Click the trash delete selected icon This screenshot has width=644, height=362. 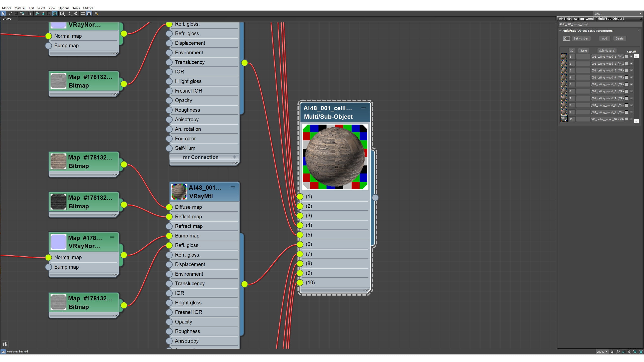[x=30, y=14]
